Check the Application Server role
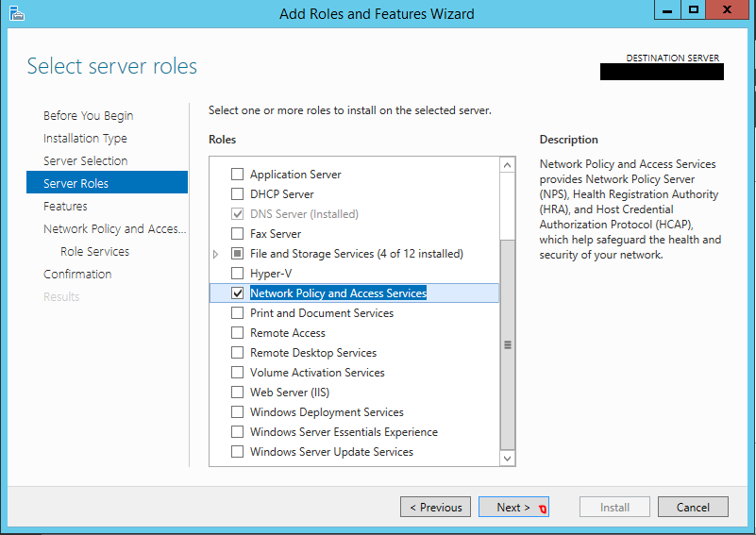 tap(237, 174)
